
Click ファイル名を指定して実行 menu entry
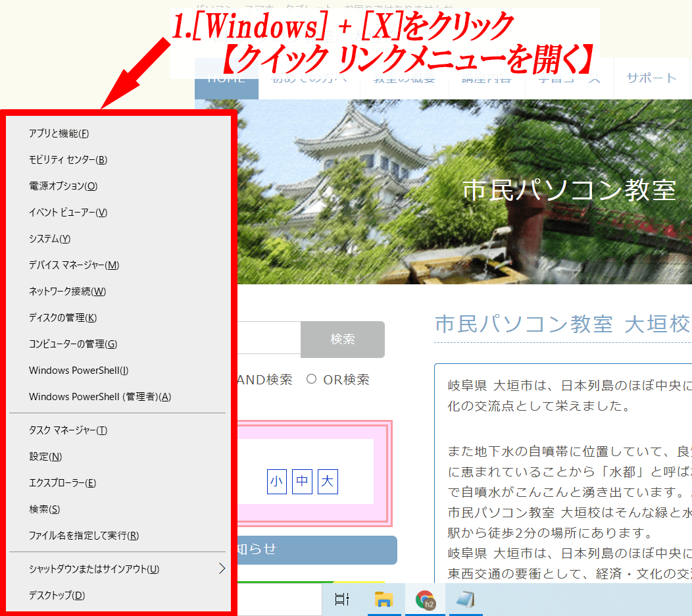[x=84, y=536]
